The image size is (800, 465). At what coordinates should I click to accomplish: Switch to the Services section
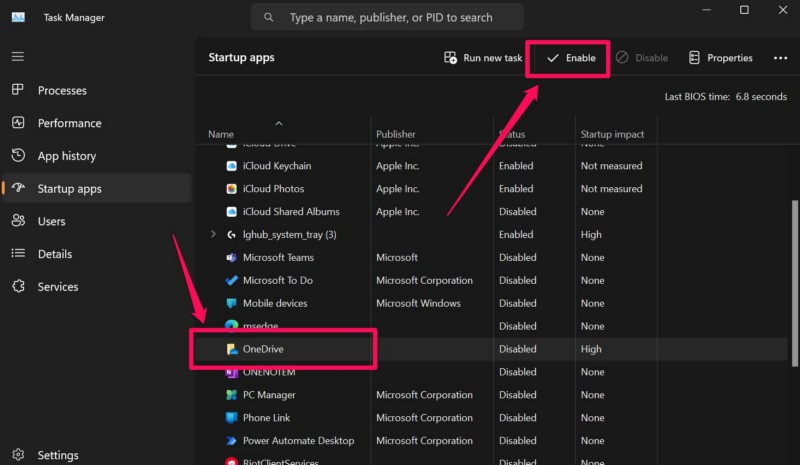click(x=57, y=287)
